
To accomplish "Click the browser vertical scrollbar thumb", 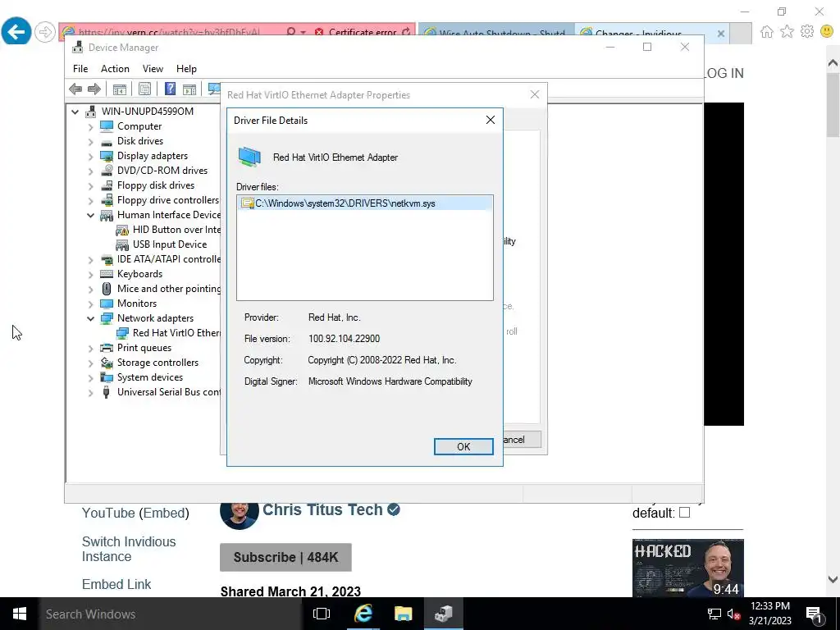I will (x=833, y=104).
